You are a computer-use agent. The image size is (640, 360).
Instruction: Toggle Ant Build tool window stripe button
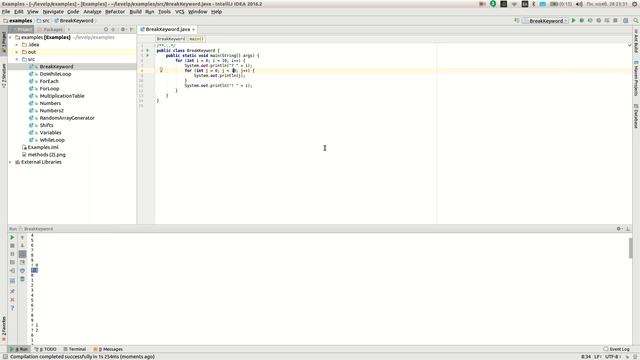pos(636,41)
